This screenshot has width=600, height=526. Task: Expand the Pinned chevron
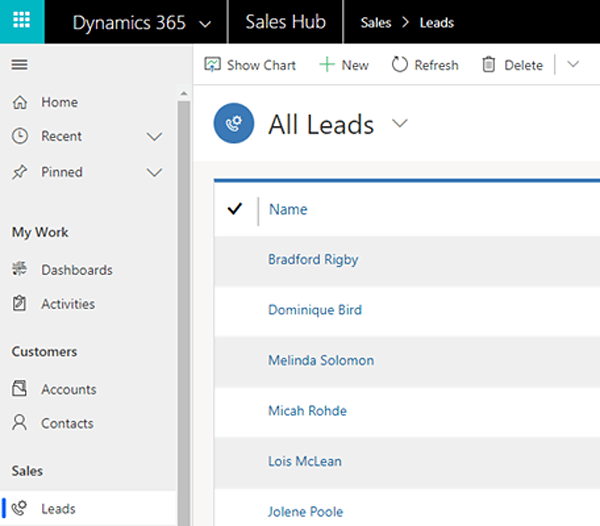(x=154, y=173)
